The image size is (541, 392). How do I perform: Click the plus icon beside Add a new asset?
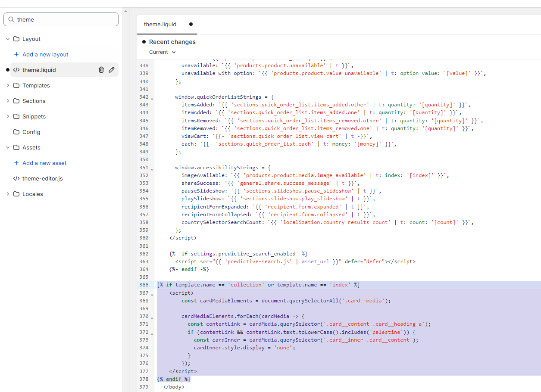click(x=16, y=163)
